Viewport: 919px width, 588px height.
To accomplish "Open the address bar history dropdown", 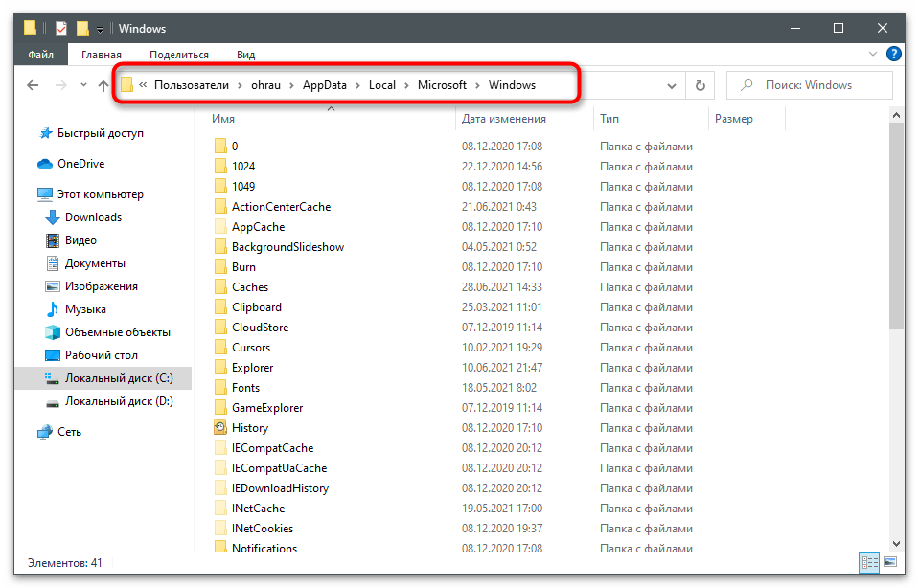I will pos(672,85).
